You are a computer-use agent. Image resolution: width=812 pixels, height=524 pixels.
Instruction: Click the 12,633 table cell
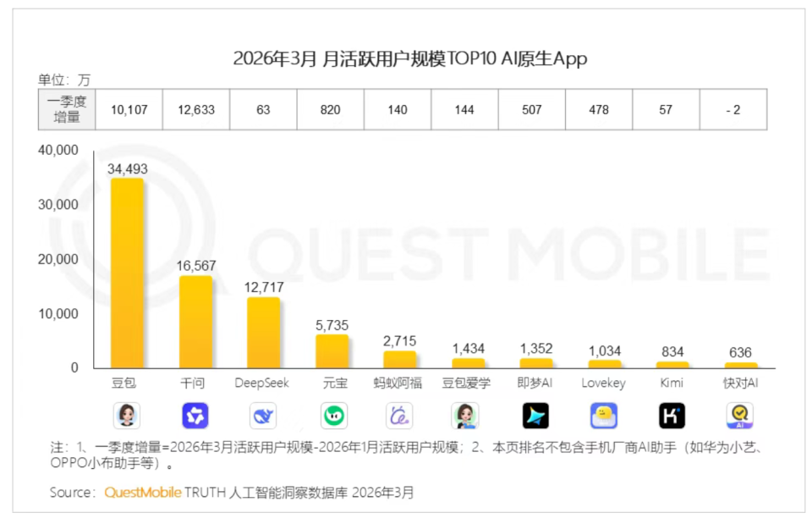(196, 109)
